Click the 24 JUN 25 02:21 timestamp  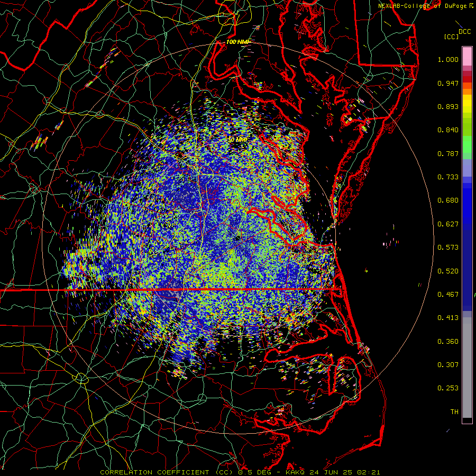coord(344,472)
